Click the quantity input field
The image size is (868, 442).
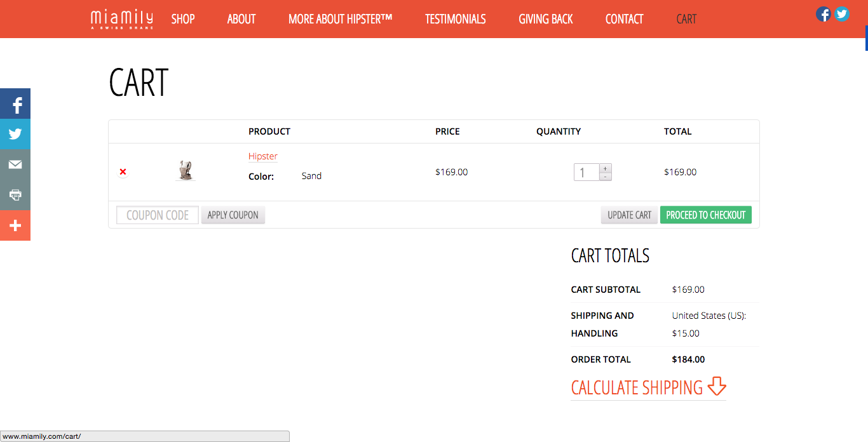pyautogui.click(x=587, y=172)
